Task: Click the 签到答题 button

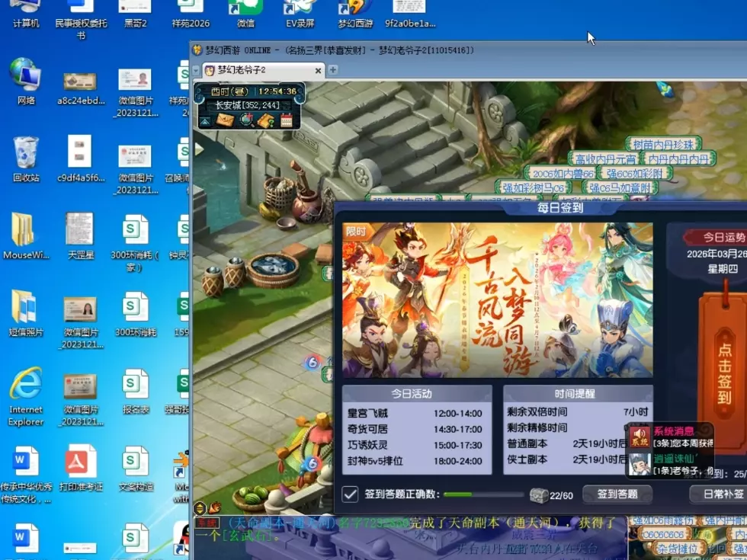Action: [617, 494]
